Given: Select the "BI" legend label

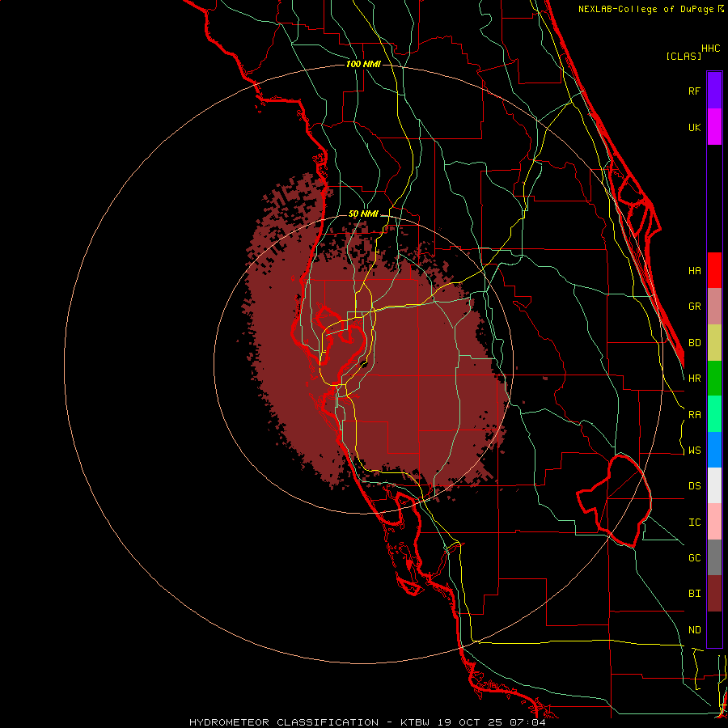Looking at the screenshot, I should pyautogui.click(x=694, y=594).
